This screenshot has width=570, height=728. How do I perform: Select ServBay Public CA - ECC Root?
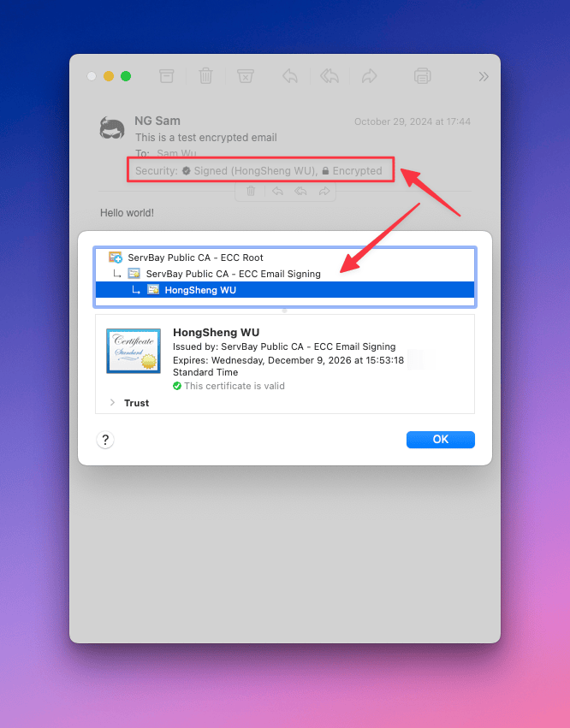pos(285,257)
